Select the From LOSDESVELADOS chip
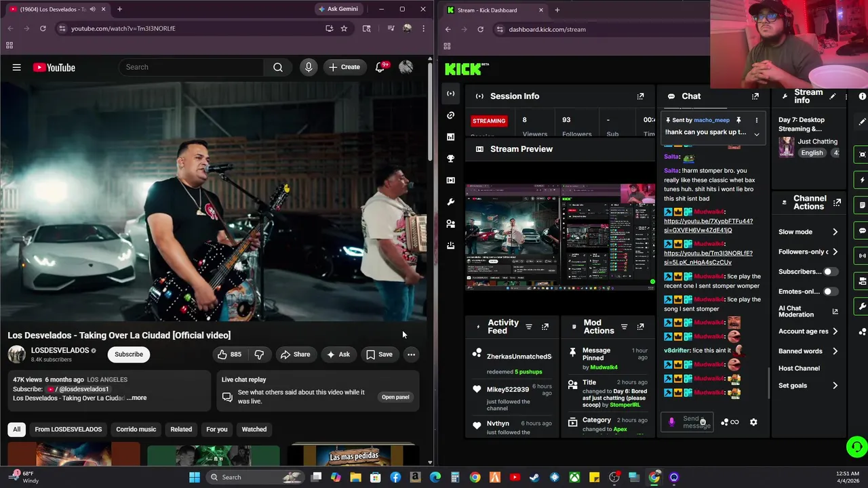The height and width of the screenshot is (488, 868). pos(68,429)
